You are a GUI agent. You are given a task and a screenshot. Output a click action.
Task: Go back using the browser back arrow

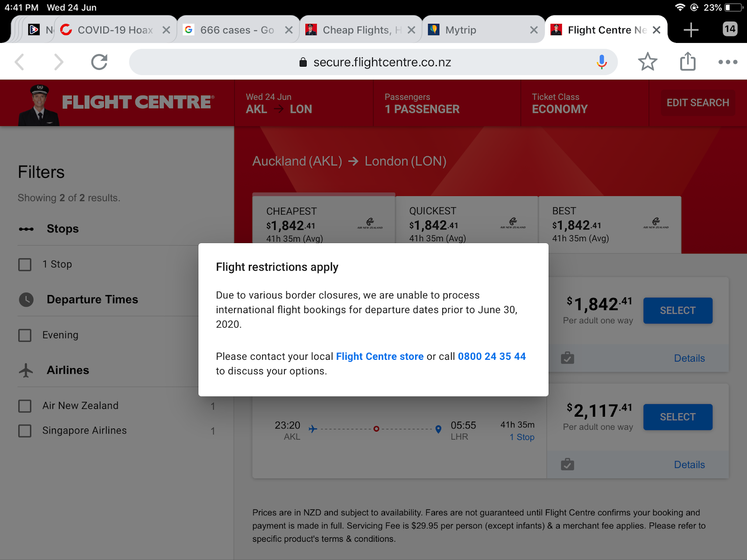click(20, 62)
